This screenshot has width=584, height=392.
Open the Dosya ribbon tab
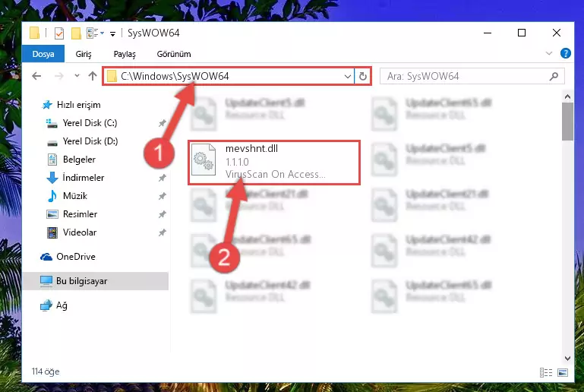point(43,54)
